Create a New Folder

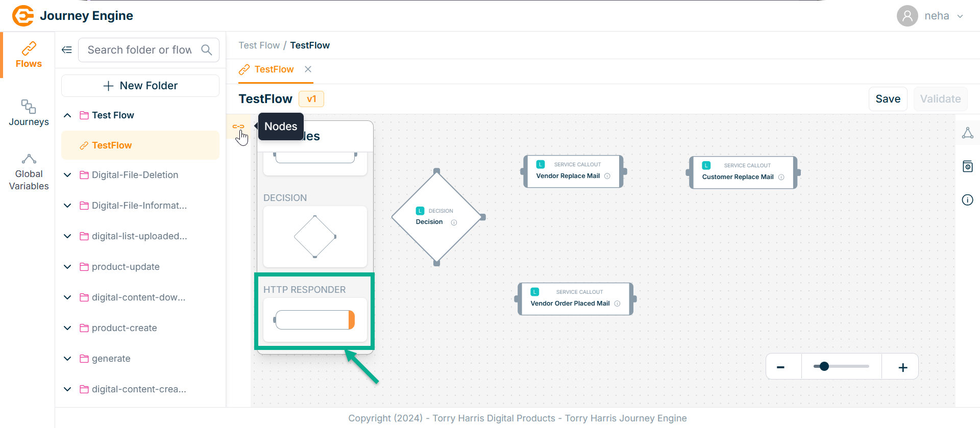point(140,86)
